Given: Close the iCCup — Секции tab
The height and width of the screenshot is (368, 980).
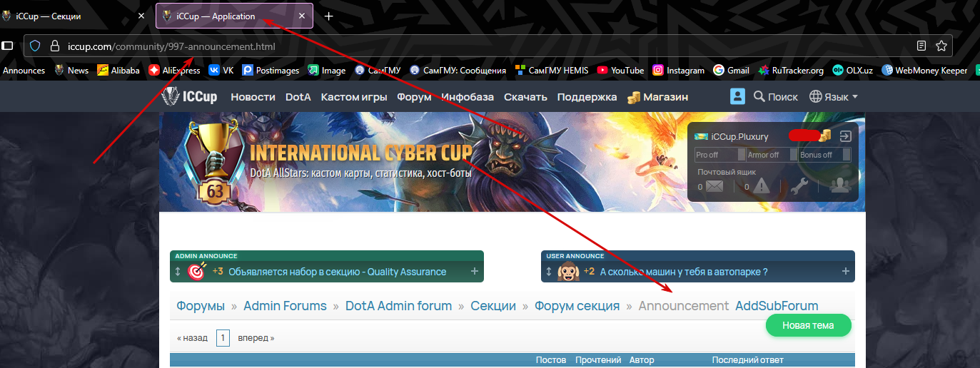Looking at the screenshot, I should (x=141, y=16).
